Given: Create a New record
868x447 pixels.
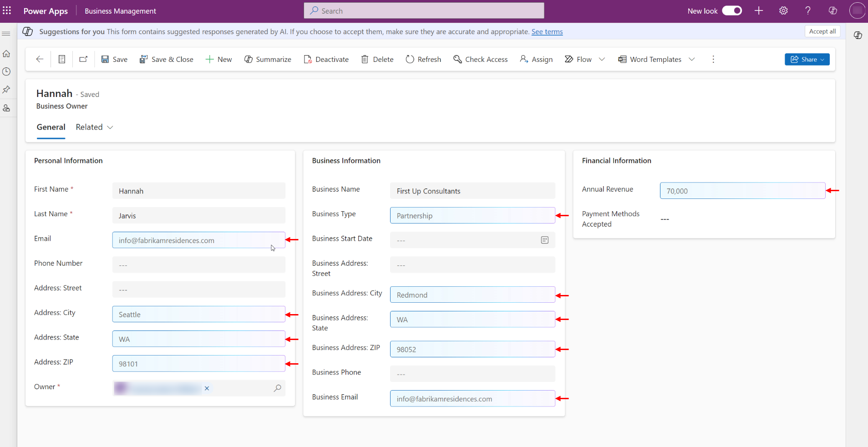Looking at the screenshot, I should click(x=218, y=59).
